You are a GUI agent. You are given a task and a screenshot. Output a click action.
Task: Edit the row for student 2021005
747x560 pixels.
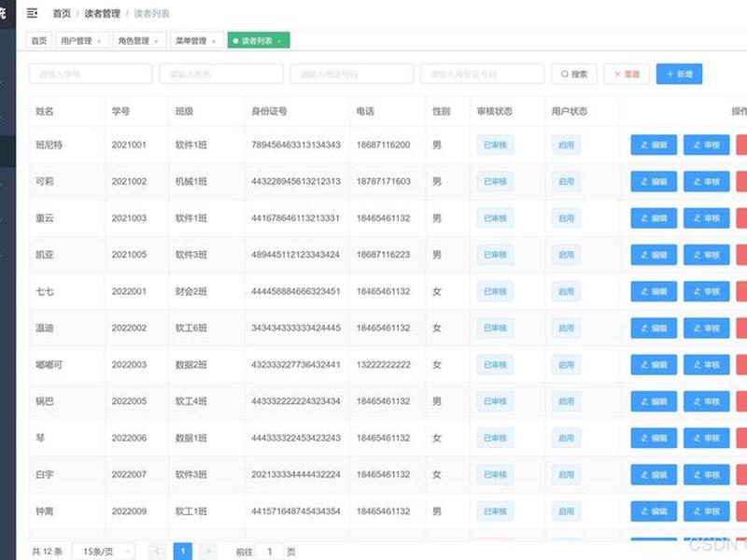[x=655, y=255]
